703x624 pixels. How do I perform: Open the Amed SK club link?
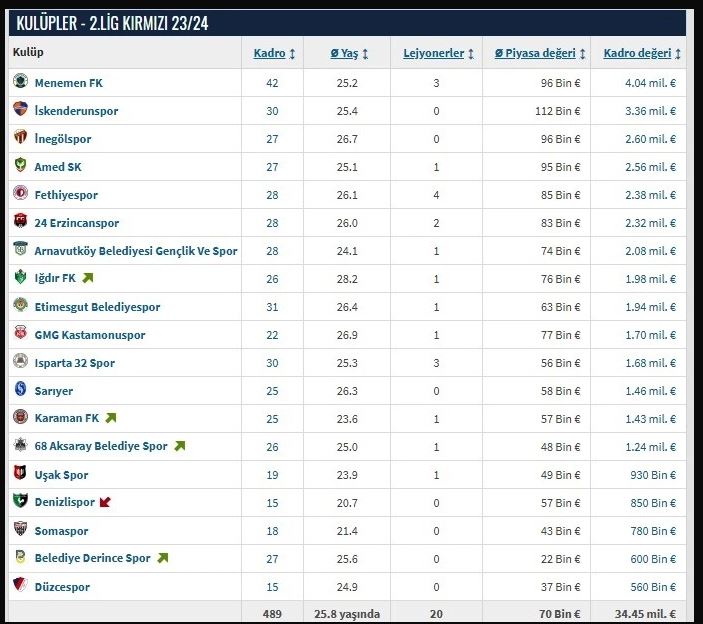[x=58, y=167]
